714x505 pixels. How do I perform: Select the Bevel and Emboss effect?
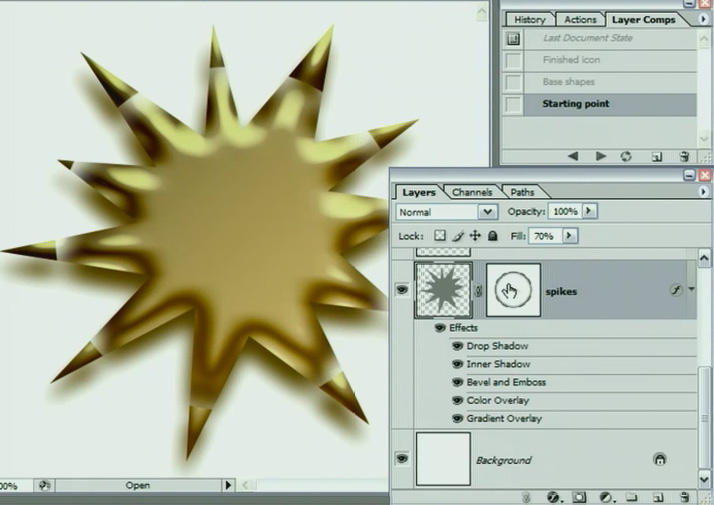tap(506, 382)
